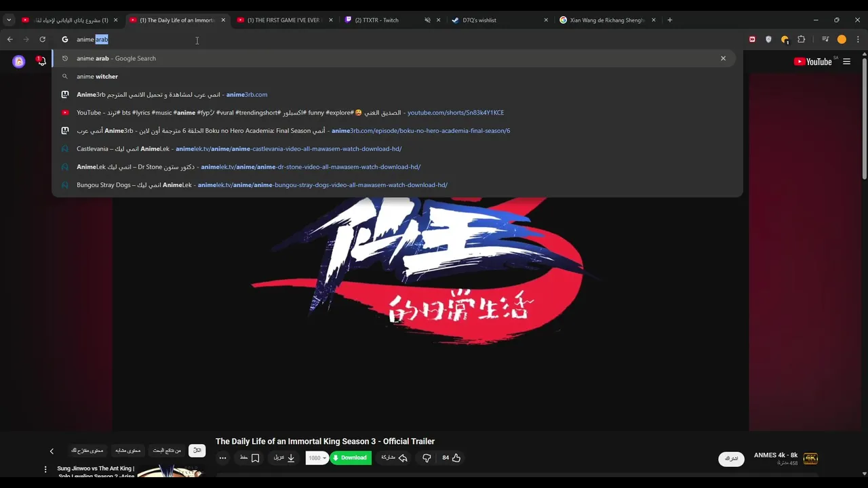Open Sung Jinwoo vs The Ant King video link

tap(96, 472)
